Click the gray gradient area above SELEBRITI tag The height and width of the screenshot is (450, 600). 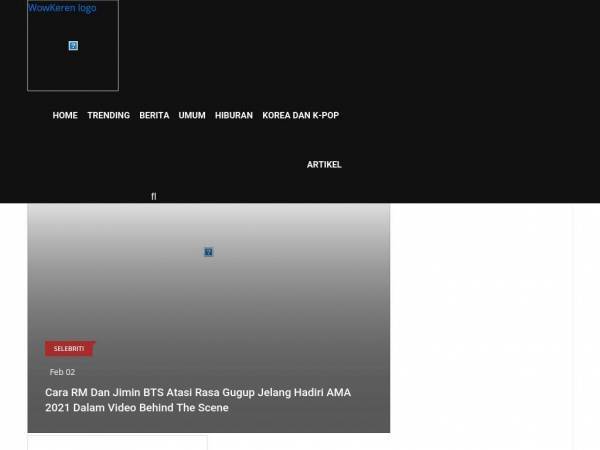click(x=209, y=298)
